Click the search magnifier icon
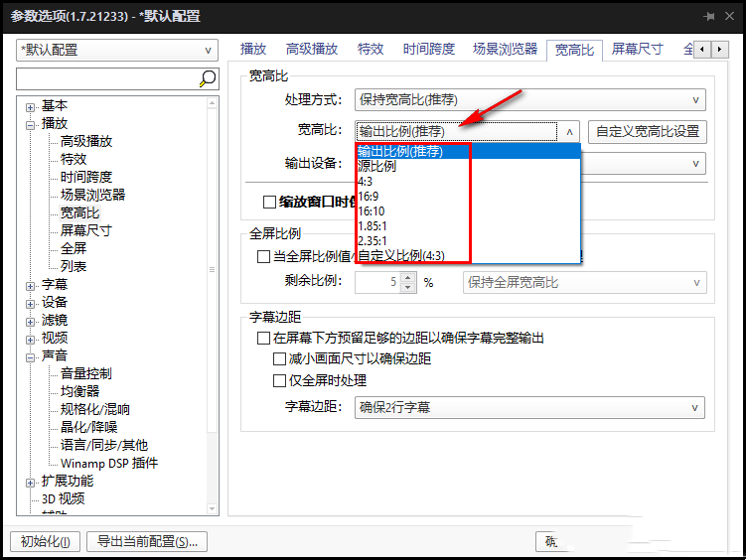This screenshot has height=560, width=746. pos(208,78)
